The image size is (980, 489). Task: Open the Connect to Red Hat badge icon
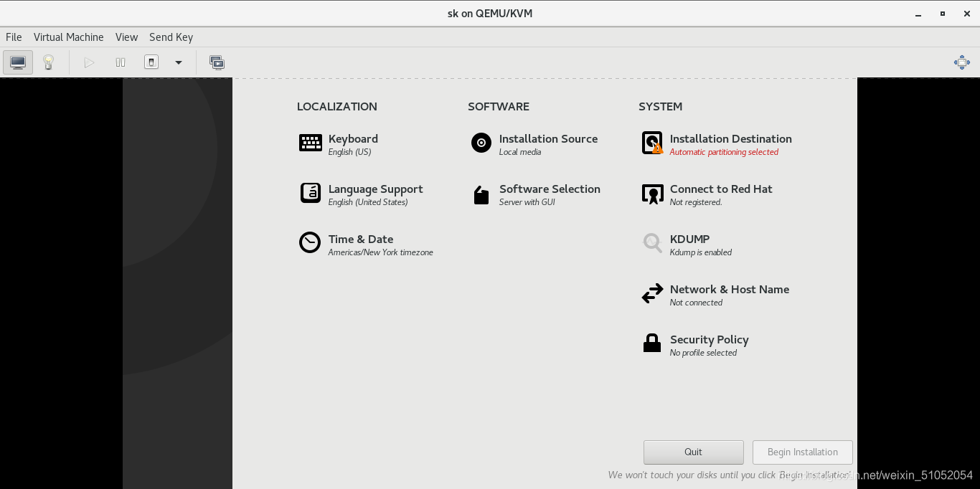click(652, 194)
